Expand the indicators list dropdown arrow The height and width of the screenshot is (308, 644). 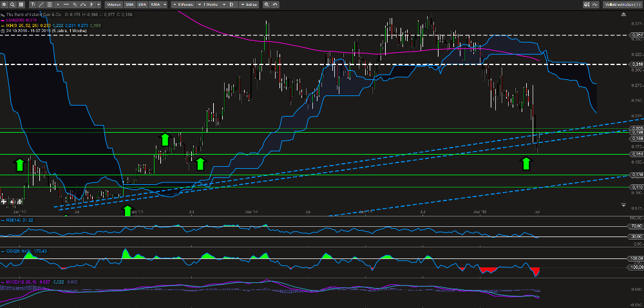pos(165,5)
